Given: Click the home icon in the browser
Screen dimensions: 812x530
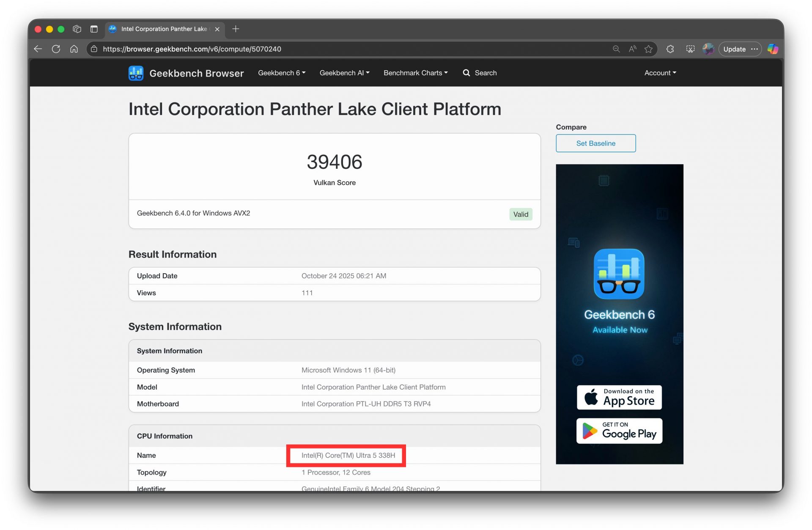Looking at the screenshot, I should 74,49.
